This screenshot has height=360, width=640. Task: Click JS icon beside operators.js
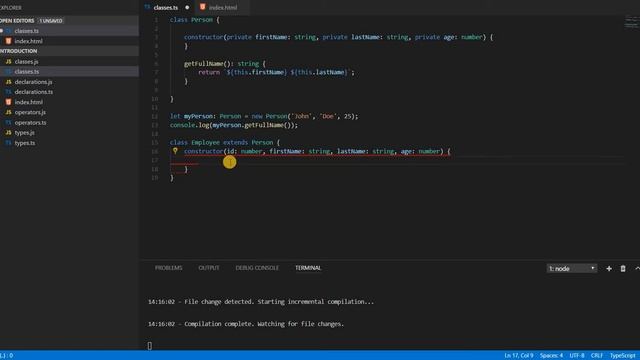(8, 112)
